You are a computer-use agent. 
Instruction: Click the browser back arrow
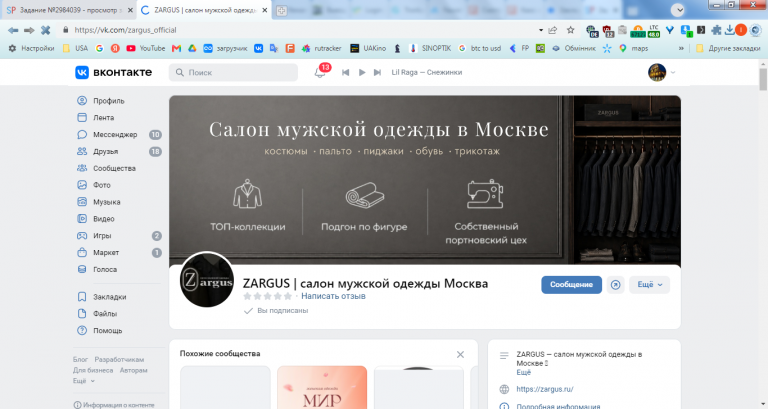pyautogui.click(x=13, y=30)
